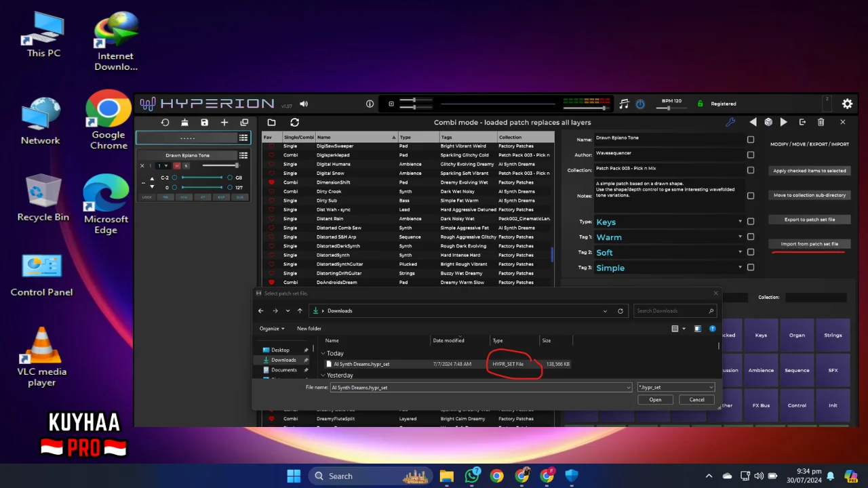Open *.hypr_set file type dropdown

coord(675,387)
